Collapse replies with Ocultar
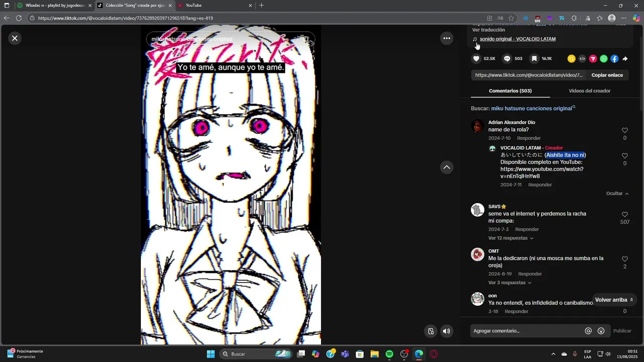The width and height of the screenshot is (644, 362). [x=617, y=194]
